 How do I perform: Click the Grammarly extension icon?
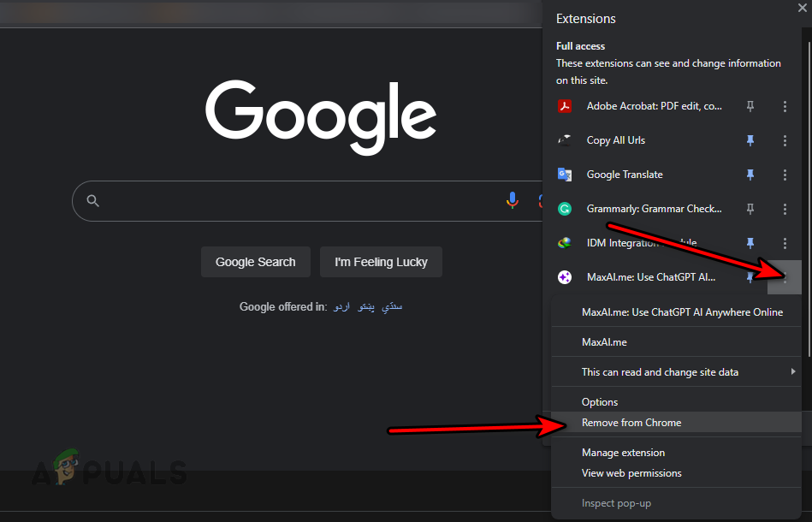565,209
